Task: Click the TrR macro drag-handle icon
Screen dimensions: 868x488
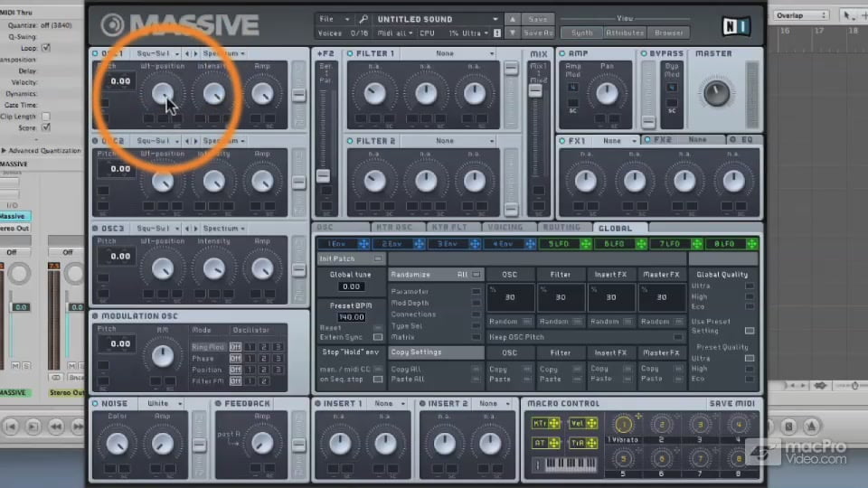Action: pyautogui.click(x=591, y=443)
